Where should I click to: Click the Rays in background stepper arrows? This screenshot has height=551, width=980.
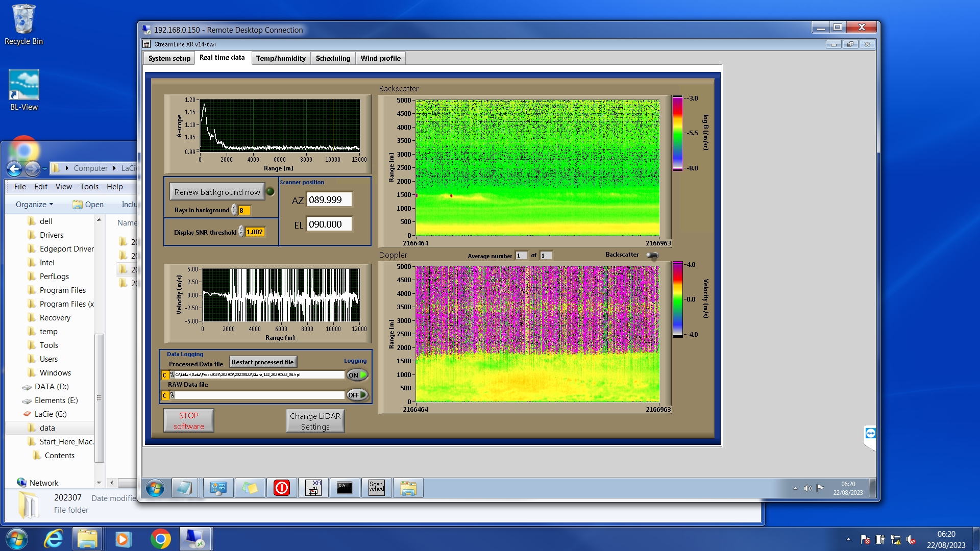coord(234,210)
